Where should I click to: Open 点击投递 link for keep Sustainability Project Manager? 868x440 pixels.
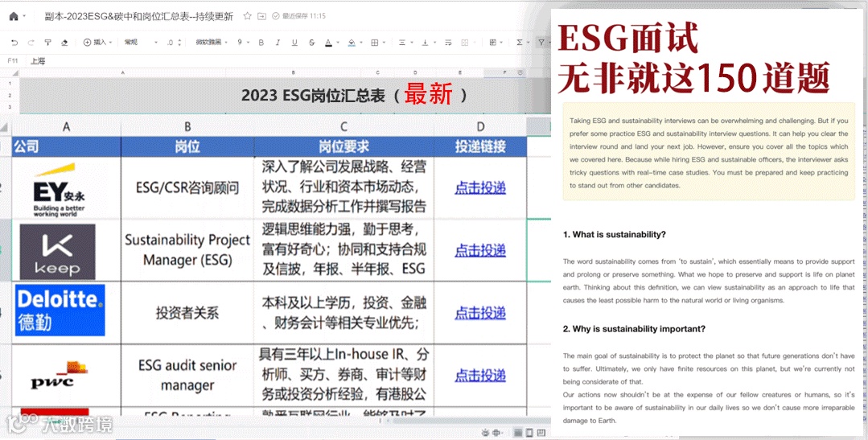[480, 250]
